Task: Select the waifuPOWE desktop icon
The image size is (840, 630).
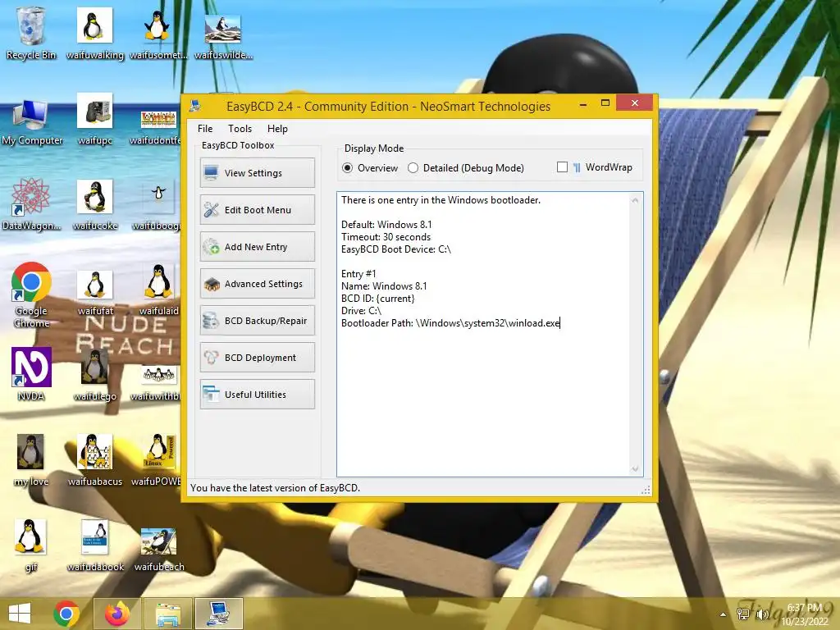Action: pos(157,459)
